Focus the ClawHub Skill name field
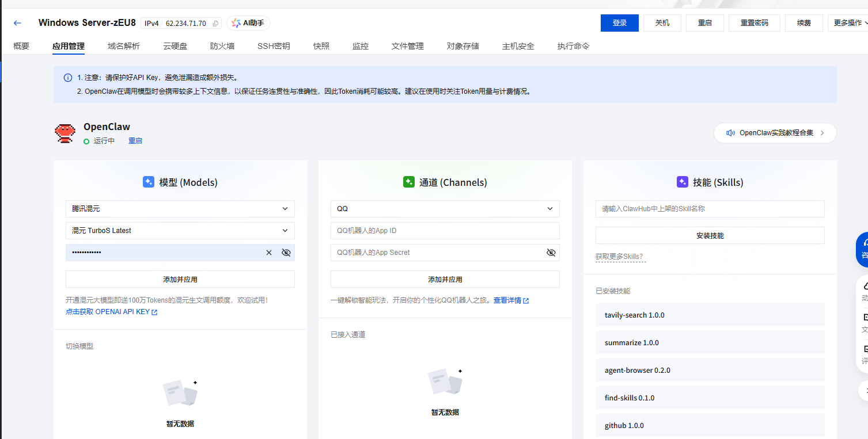868x439 pixels. pos(710,209)
